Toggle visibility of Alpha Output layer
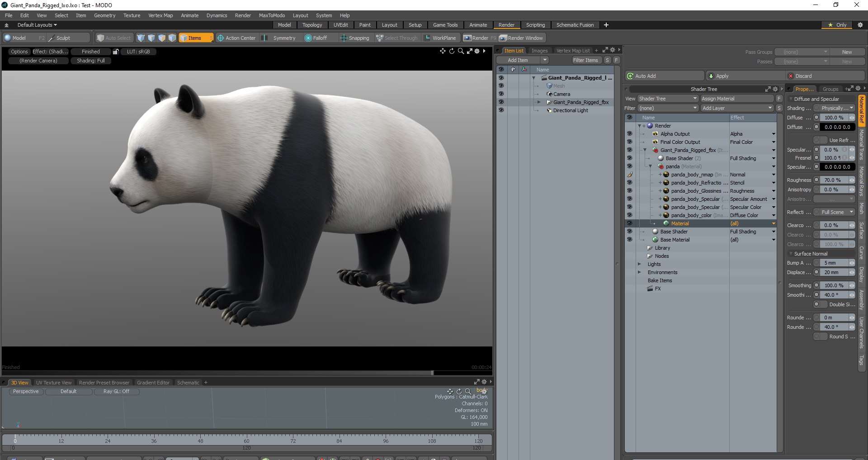 pyautogui.click(x=629, y=134)
